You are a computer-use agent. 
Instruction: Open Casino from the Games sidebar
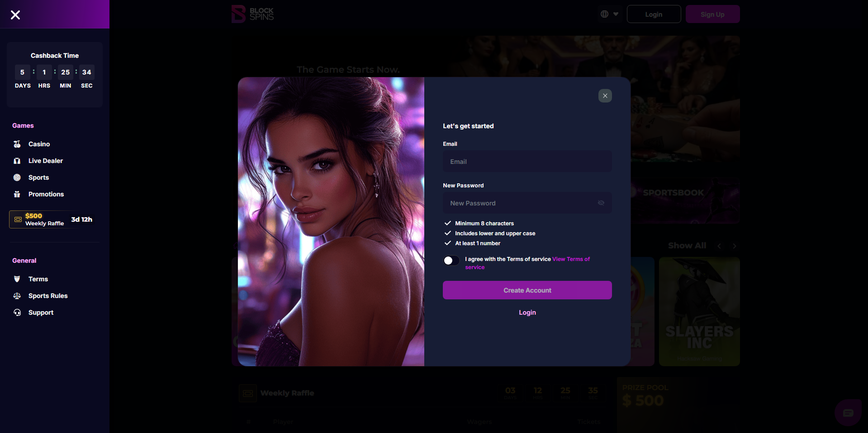(x=39, y=144)
